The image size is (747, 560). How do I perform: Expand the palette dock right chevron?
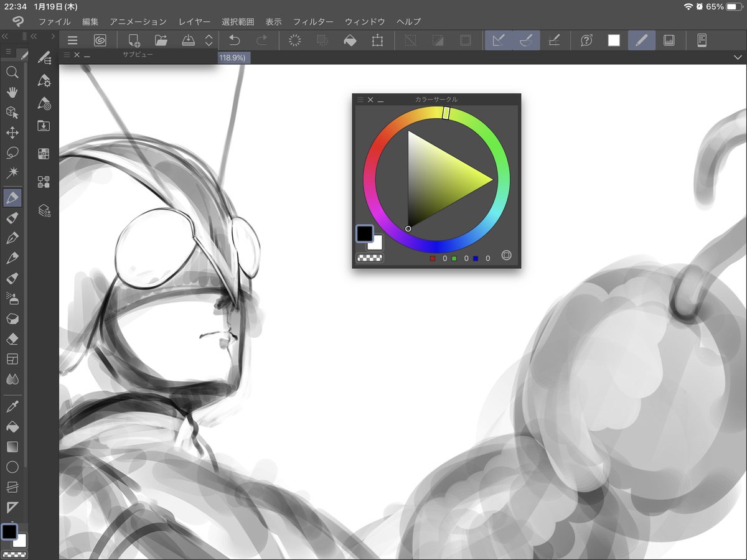(x=54, y=36)
